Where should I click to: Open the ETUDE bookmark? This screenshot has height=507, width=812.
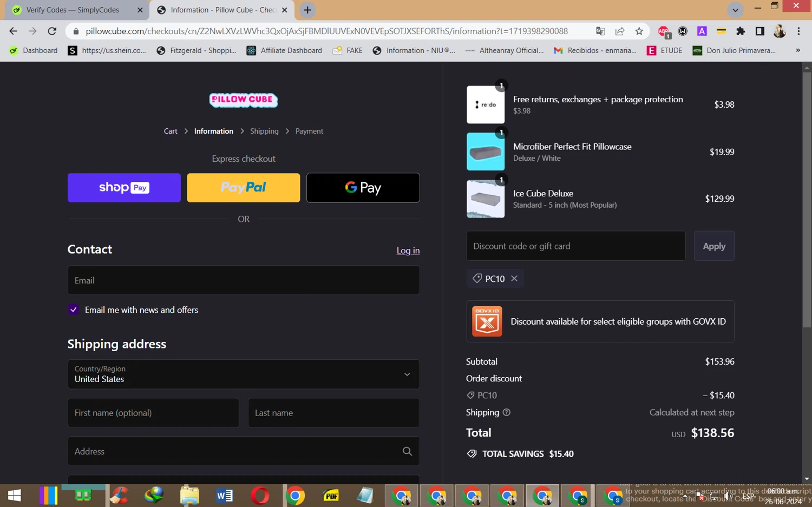[665, 50]
